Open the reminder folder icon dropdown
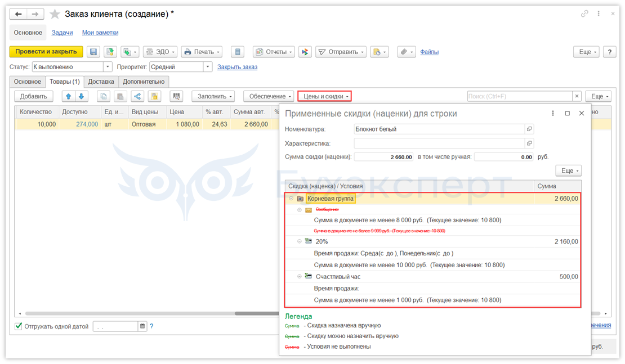The image size is (625, 364). [x=379, y=52]
